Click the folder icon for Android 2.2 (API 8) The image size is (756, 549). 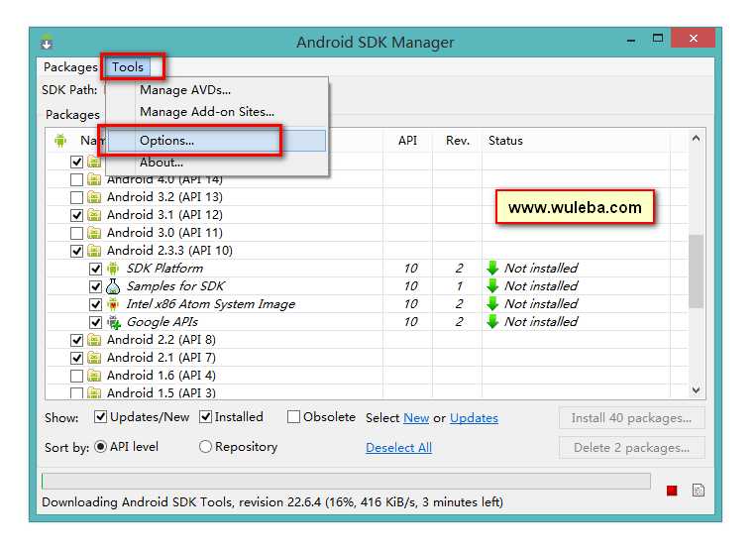(x=94, y=340)
